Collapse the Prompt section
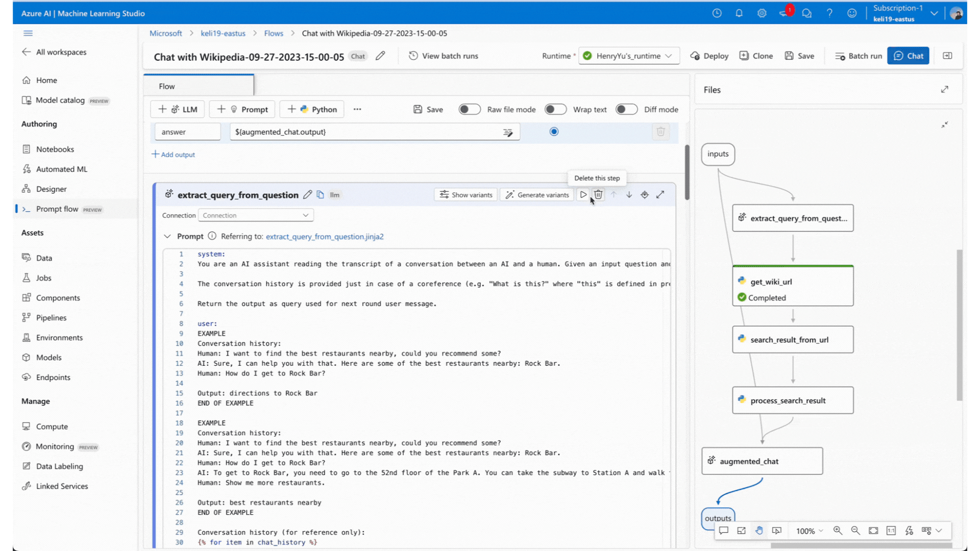This screenshot has width=980, height=551. [167, 236]
